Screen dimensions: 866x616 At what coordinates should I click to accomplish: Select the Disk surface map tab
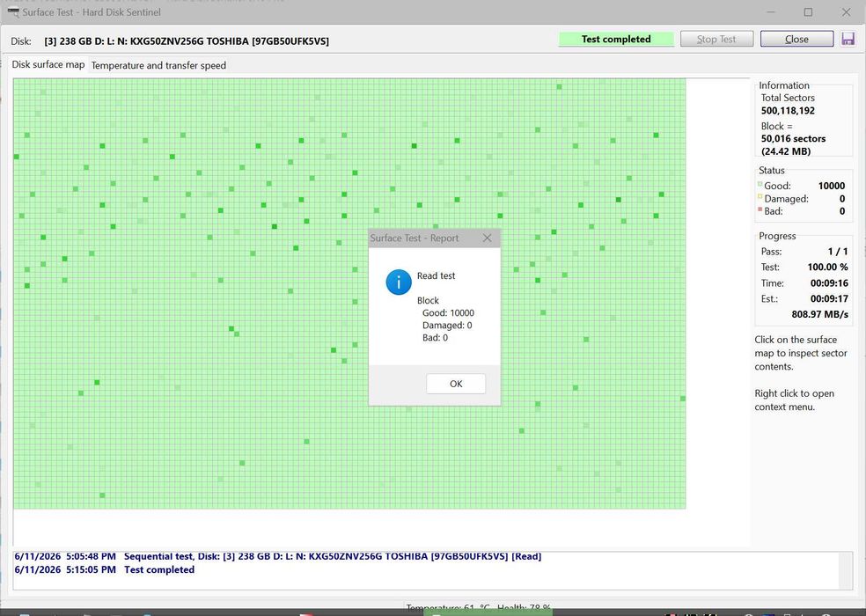point(48,64)
